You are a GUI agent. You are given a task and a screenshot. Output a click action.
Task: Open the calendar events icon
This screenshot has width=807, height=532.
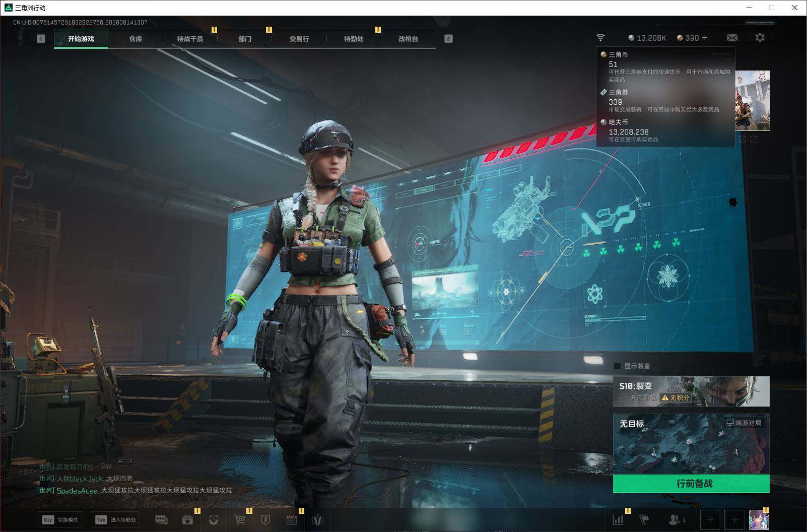click(292, 519)
